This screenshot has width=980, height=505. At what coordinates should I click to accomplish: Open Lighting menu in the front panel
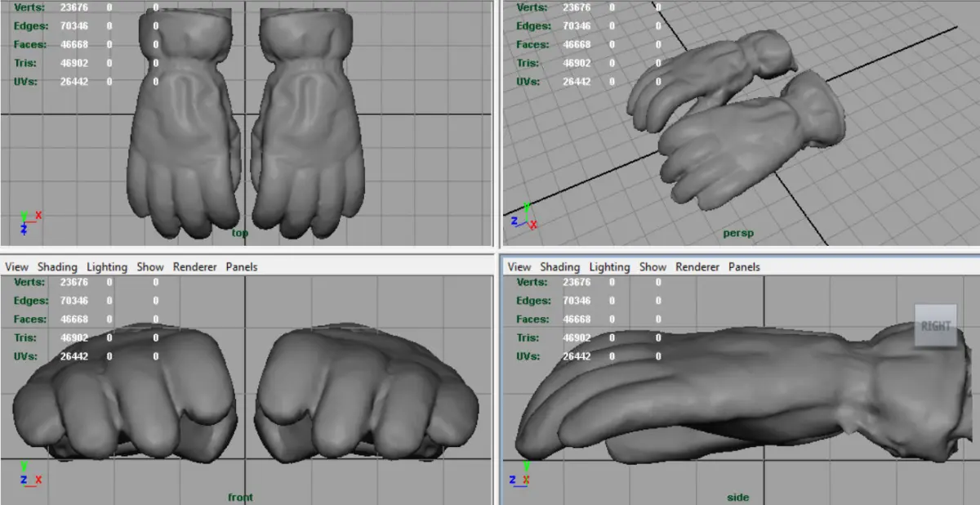click(107, 267)
